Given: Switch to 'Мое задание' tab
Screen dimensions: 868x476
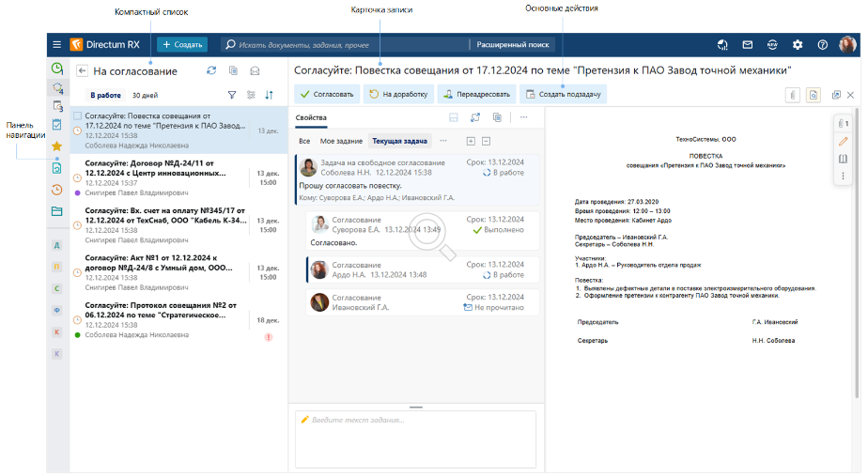Looking at the screenshot, I should 341,141.
